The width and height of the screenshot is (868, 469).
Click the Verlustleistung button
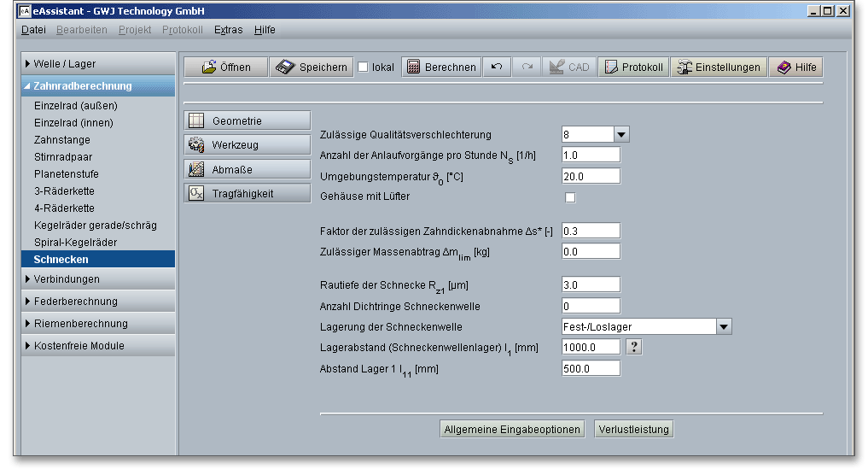[633, 430]
